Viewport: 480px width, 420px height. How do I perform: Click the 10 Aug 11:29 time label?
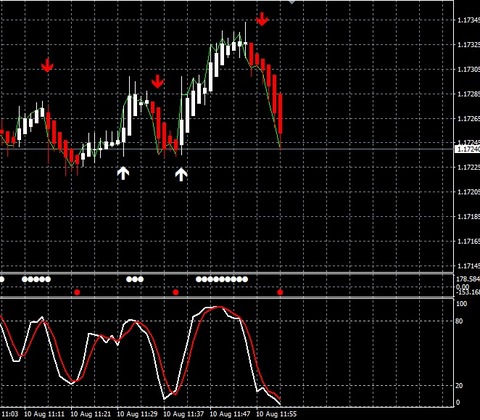[137, 414]
